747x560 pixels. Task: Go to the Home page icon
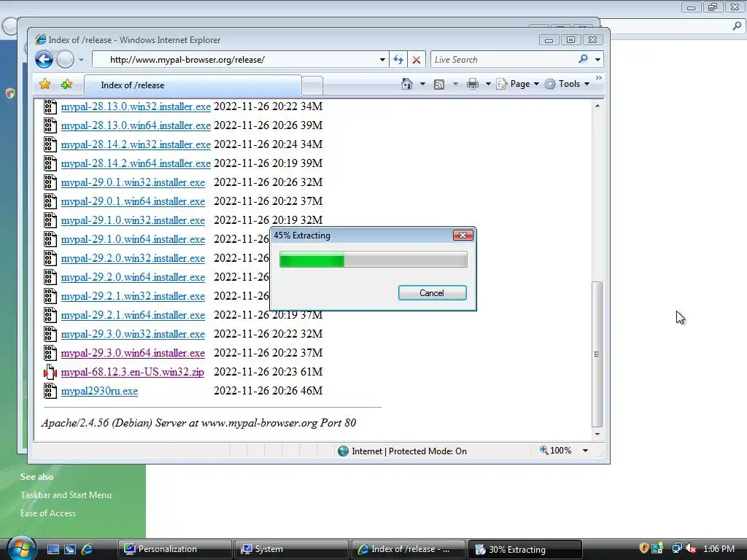pyautogui.click(x=407, y=84)
